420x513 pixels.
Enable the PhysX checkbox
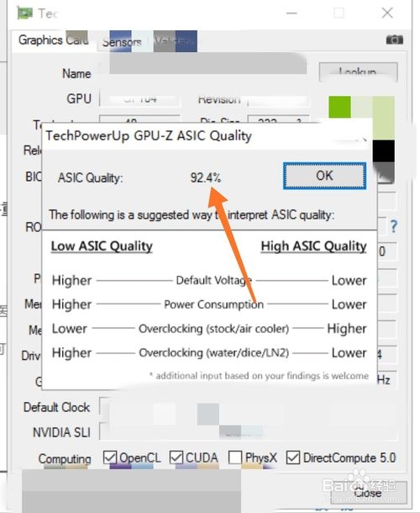point(235,457)
